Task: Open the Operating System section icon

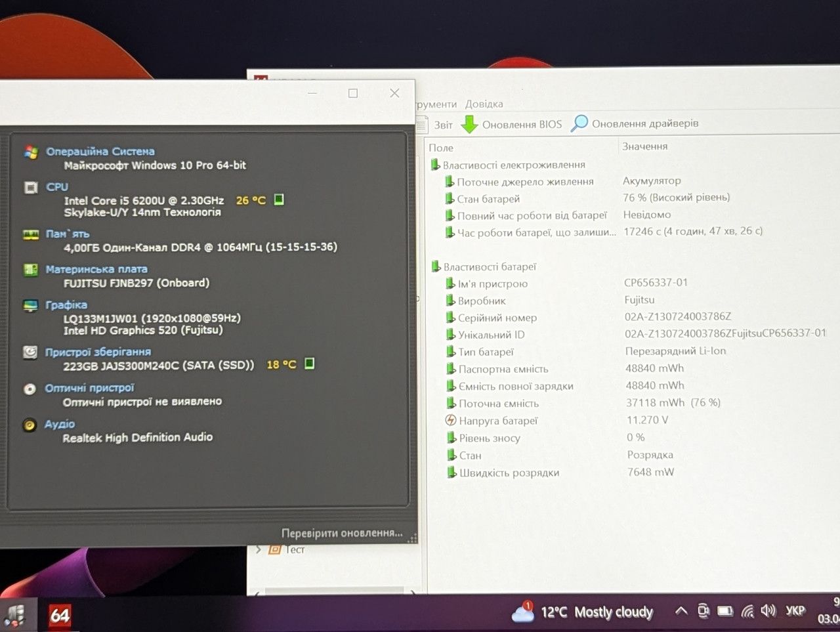Action: pyautogui.click(x=31, y=152)
